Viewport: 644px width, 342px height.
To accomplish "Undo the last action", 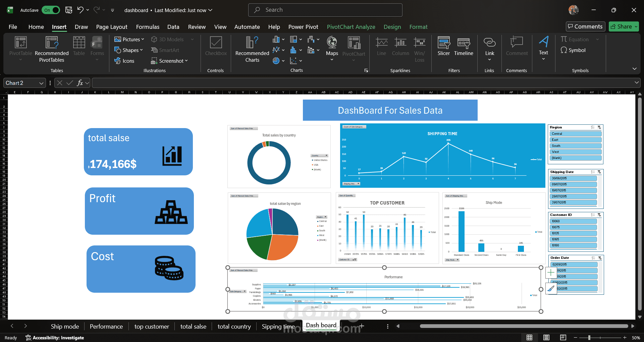I will coord(80,10).
